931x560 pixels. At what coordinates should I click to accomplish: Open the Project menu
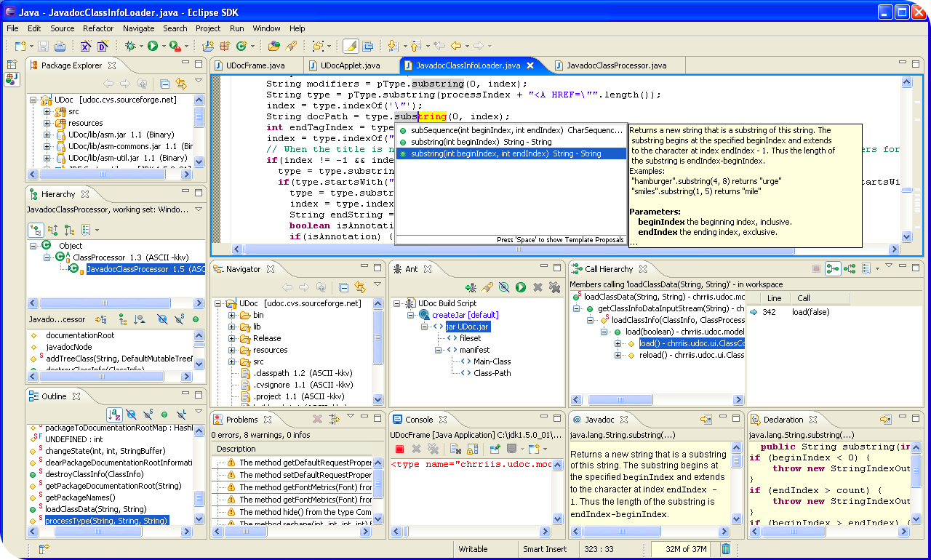pos(208,28)
